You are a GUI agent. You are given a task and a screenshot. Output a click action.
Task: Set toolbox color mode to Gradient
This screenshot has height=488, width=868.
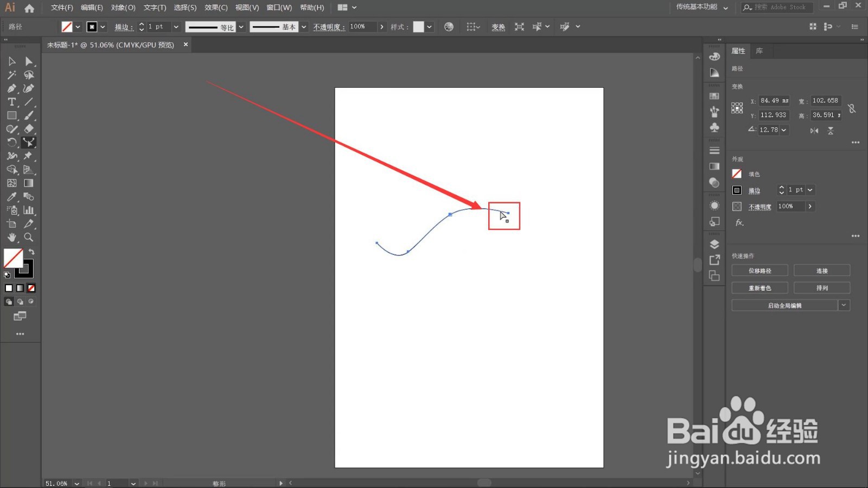coord(20,288)
